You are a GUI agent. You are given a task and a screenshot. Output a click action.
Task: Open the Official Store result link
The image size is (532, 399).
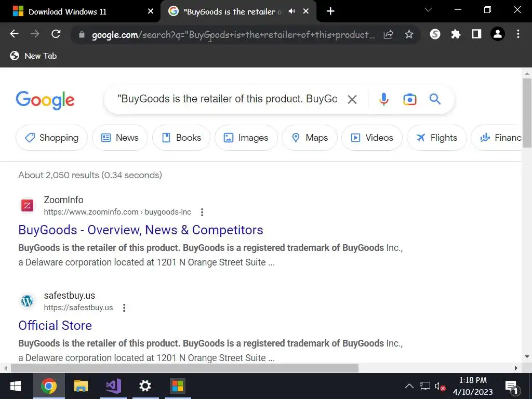click(x=55, y=326)
